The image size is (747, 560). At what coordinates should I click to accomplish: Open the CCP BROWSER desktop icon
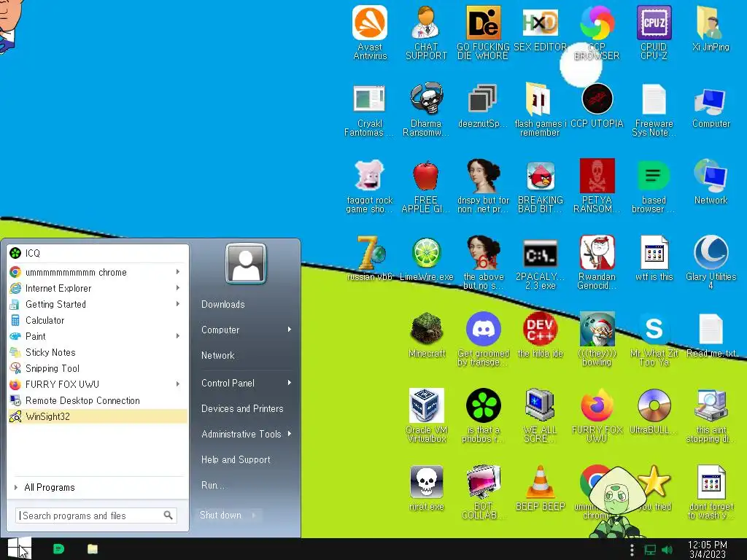point(597,32)
